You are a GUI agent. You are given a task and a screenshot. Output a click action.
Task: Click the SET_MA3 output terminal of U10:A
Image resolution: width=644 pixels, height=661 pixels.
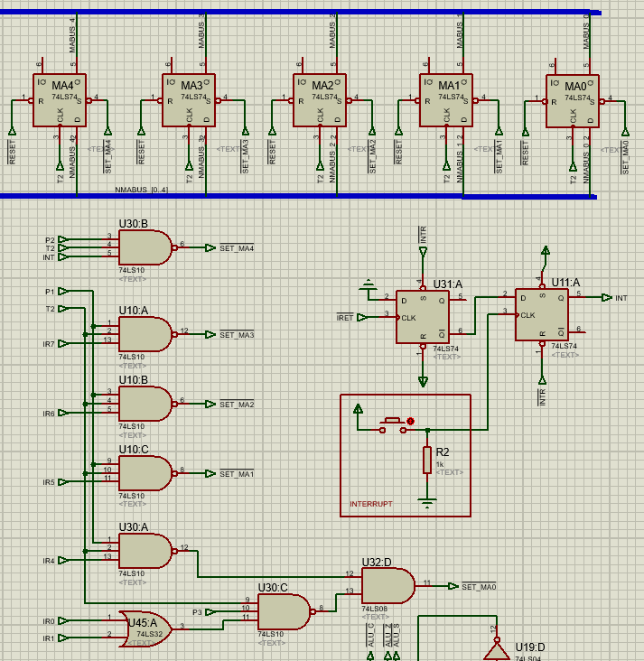[x=210, y=335]
